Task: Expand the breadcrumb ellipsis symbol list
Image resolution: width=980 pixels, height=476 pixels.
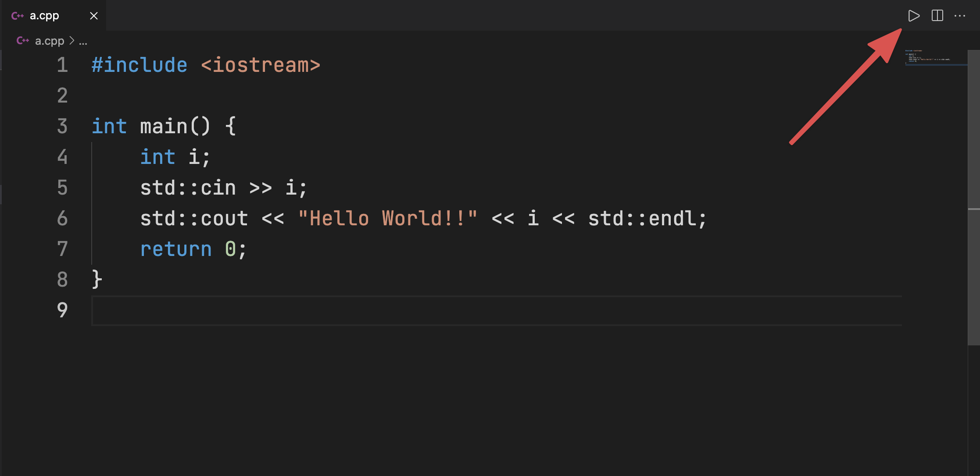Action: coord(83,41)
